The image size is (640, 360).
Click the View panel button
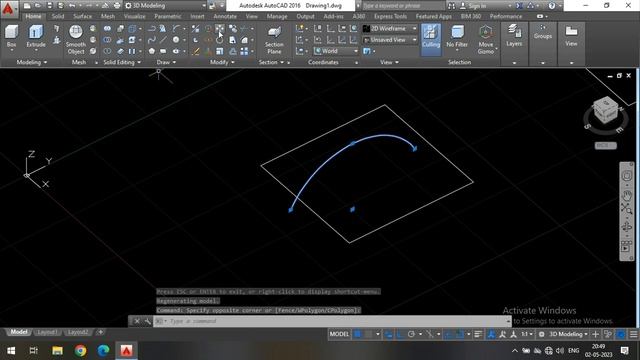pos(571,36)
